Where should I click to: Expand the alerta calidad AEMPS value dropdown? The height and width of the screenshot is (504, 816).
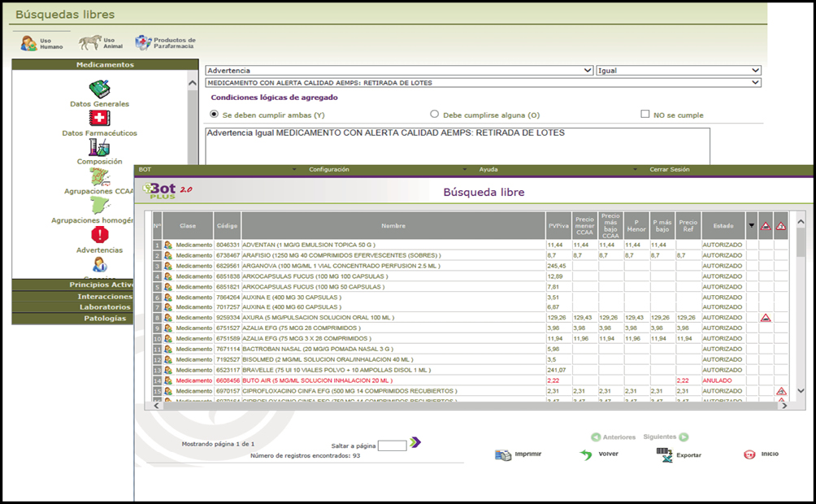[x=755, y=82]
